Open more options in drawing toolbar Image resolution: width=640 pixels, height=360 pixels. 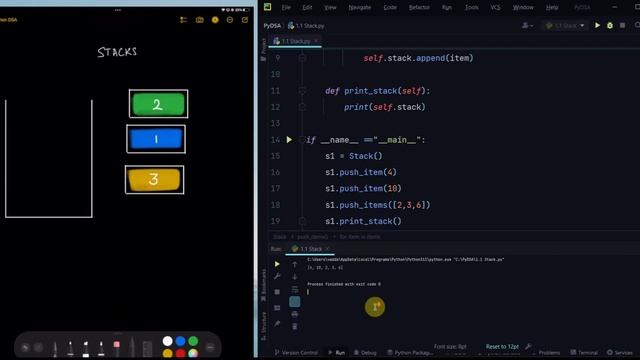pyautogui.click(x=210, y=347)
